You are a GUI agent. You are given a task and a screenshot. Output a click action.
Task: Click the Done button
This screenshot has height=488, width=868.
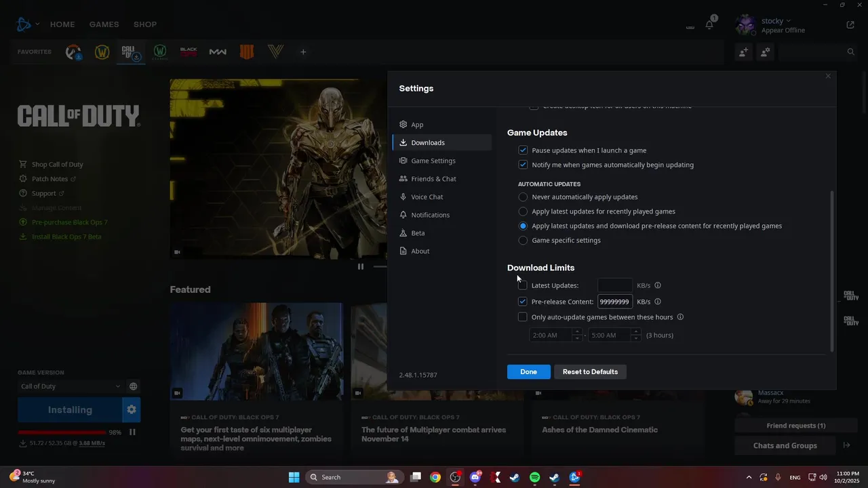pyautogui.click(x=529, y=371)
